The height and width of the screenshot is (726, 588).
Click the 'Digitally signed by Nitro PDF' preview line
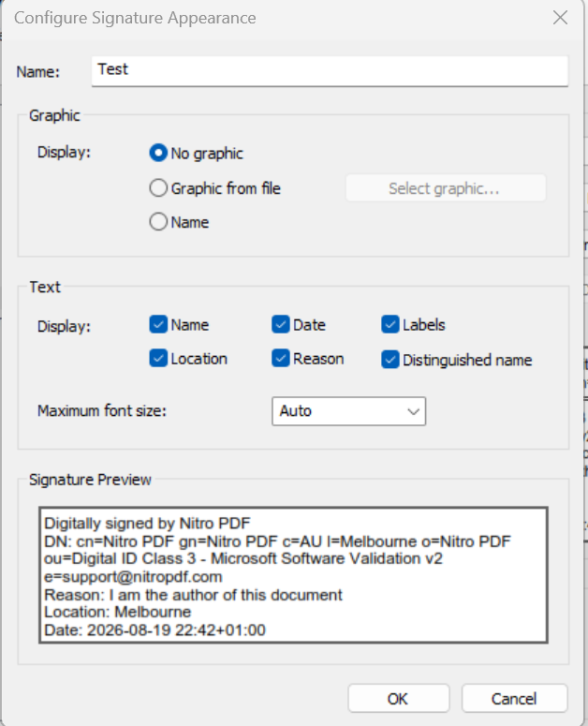coord(147,524)
